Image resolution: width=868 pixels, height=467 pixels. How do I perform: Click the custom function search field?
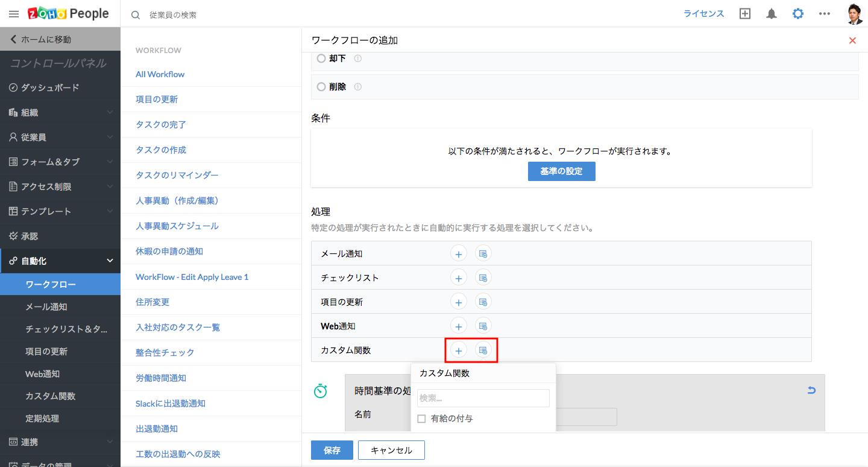(x=483, y=398)
